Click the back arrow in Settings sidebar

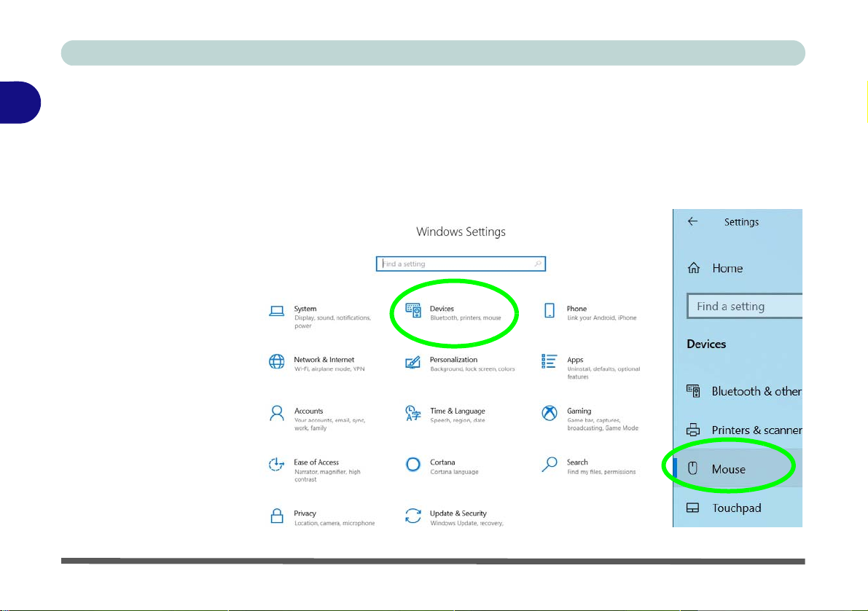pyautogui.click(x=692, y=221)
